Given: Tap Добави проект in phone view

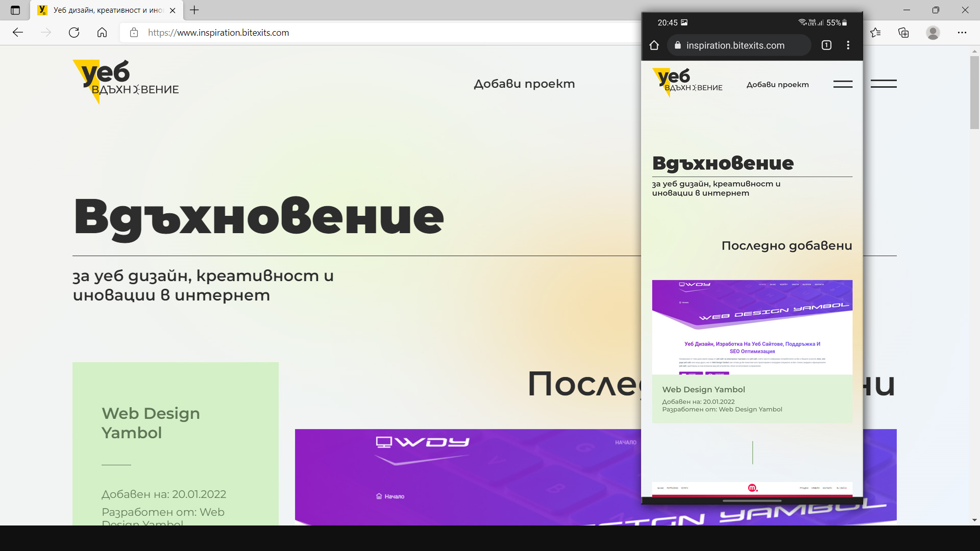Looking at the screenshot, I should tap(778, 85).
